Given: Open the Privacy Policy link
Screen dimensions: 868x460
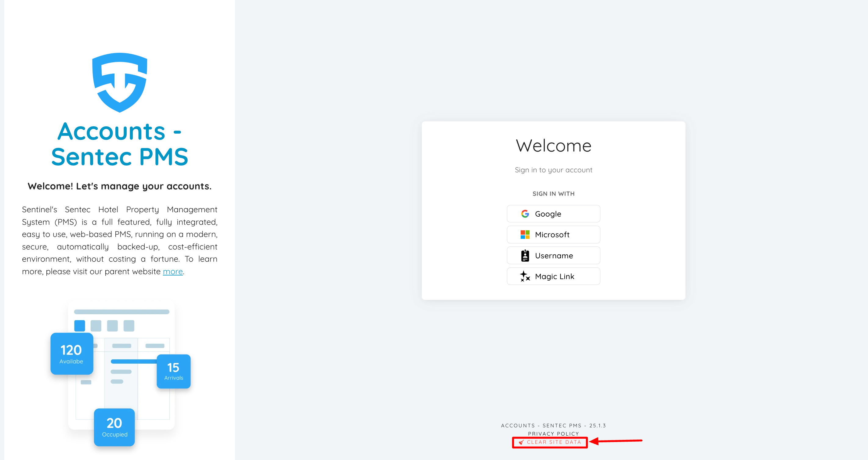Looking at the screenshot, I should pos(553,434).
